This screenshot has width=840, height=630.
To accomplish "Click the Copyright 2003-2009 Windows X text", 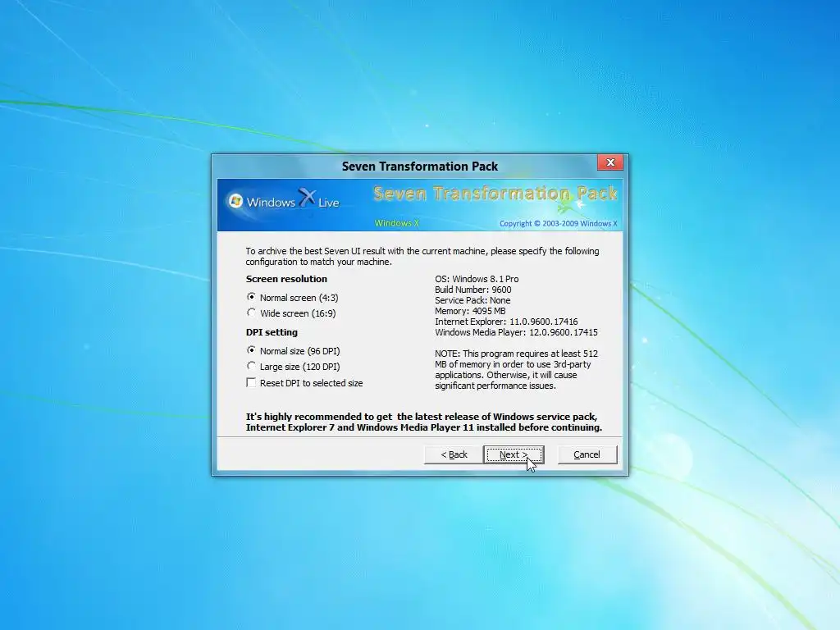I will tap(558, 223).
